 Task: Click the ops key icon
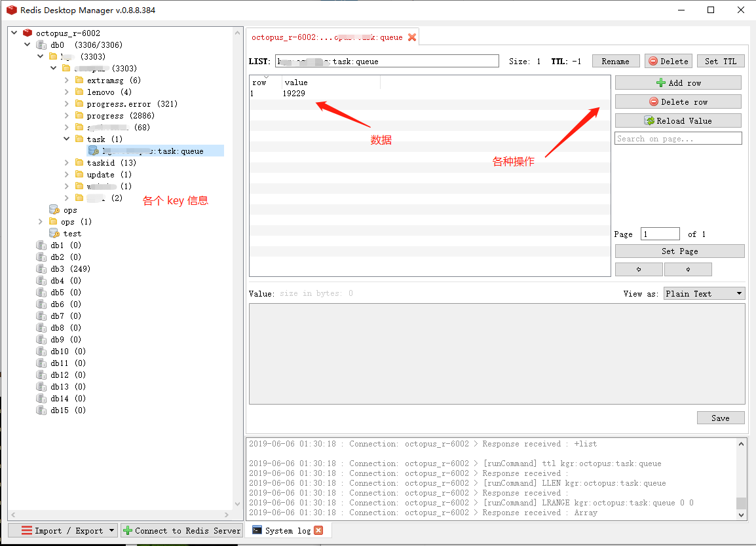pyautogui.click(x=54, y=209)
